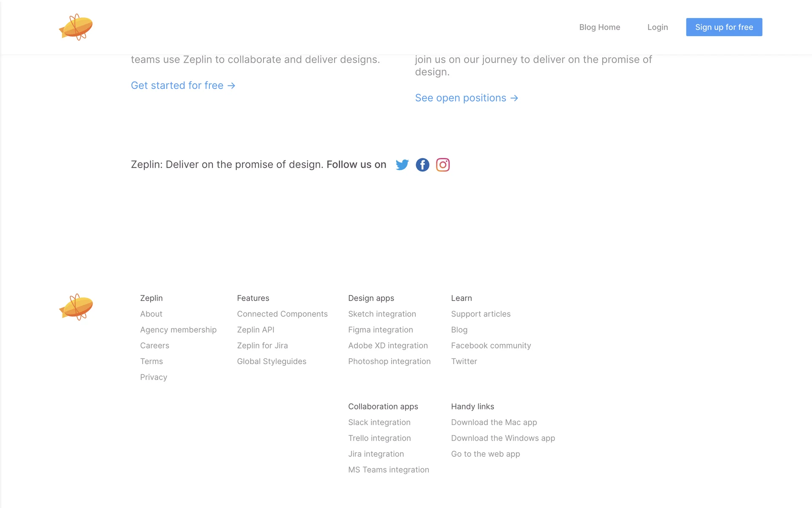The width and height of the screenshot is (812, 508).
Task: Open the Agency membership footer link
Action: [x=178, y=330]
